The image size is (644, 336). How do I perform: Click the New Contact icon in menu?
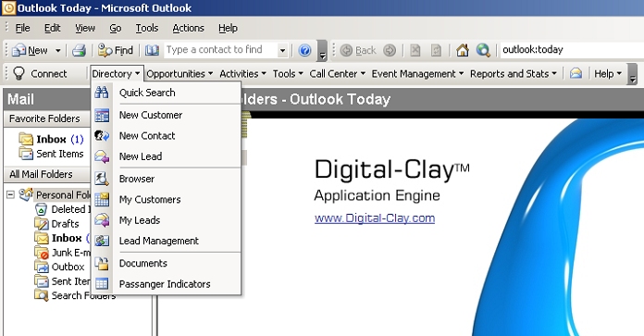(x=102, y=136)
